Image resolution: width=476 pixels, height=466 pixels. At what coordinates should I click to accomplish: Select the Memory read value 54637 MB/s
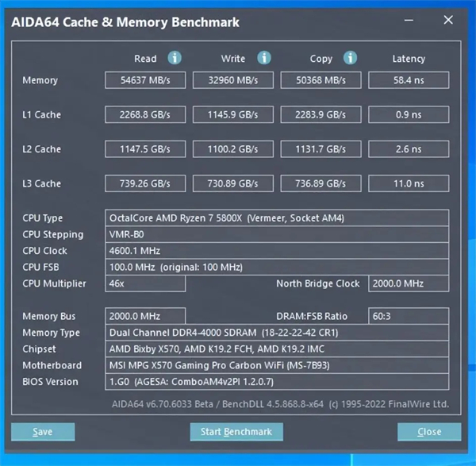coord(144,80)
